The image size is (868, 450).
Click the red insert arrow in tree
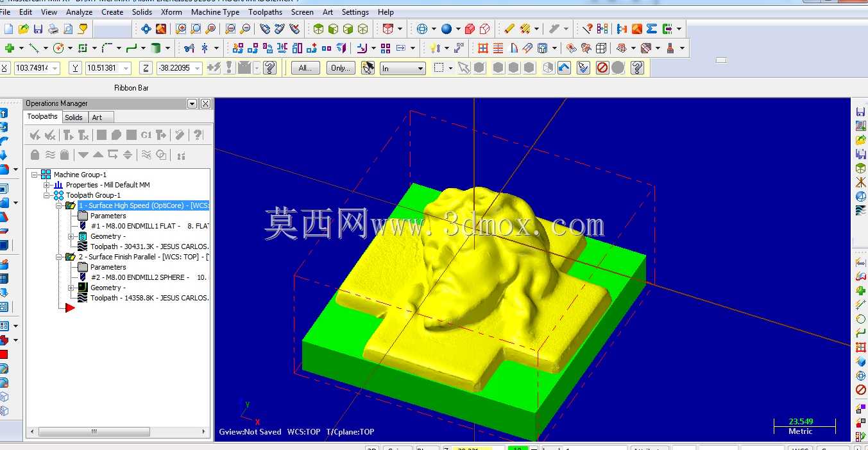click(69, 308)
